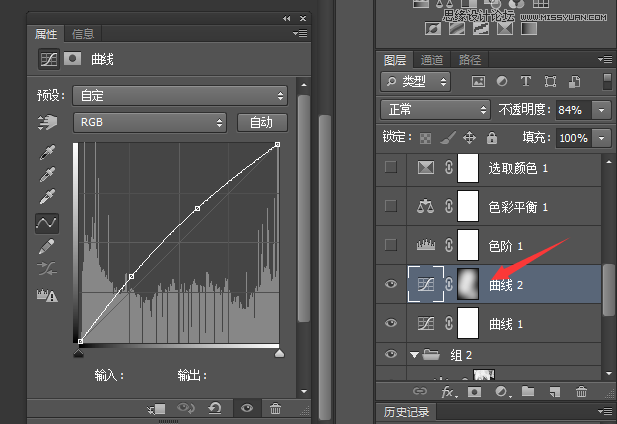Hide the 曲线 1 layer
This screenshot has width=617, height=424.
(x=391, y=323)
